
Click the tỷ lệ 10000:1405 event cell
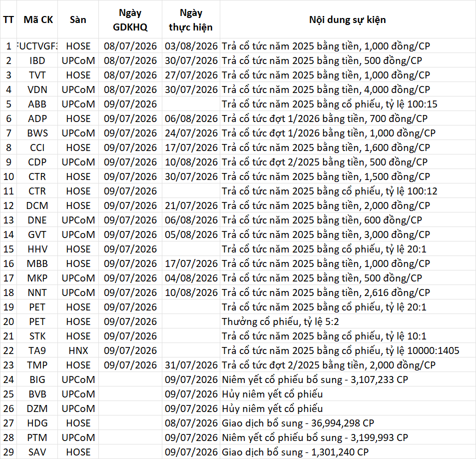coord(348,350)
